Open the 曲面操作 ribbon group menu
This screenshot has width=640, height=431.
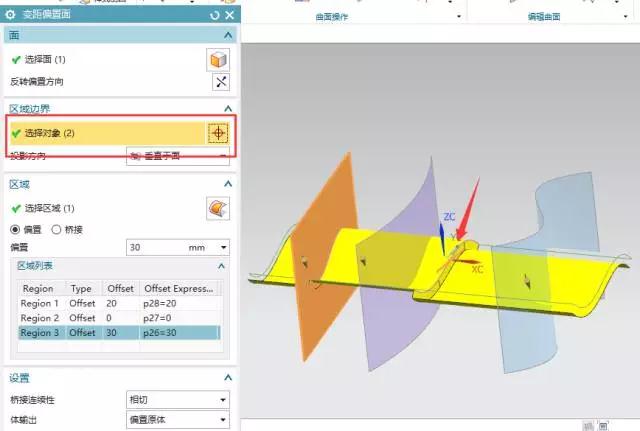tap(459, 17)
